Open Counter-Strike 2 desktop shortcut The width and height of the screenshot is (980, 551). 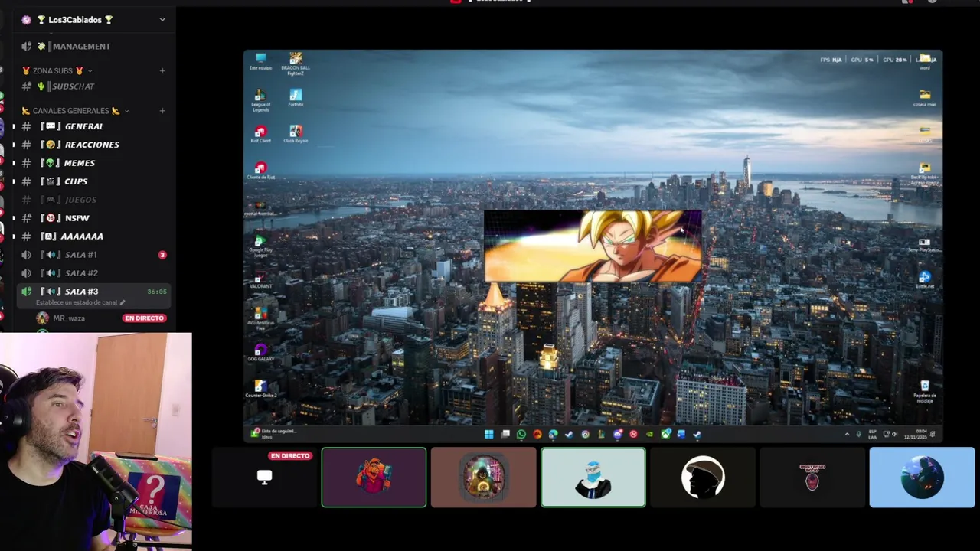click(x=260, y=390)
